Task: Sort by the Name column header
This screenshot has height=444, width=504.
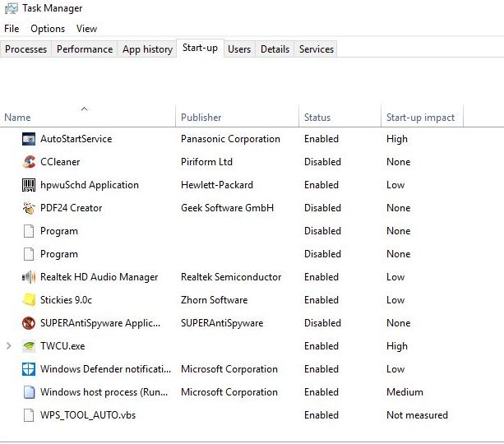Action: coord(88,117)
